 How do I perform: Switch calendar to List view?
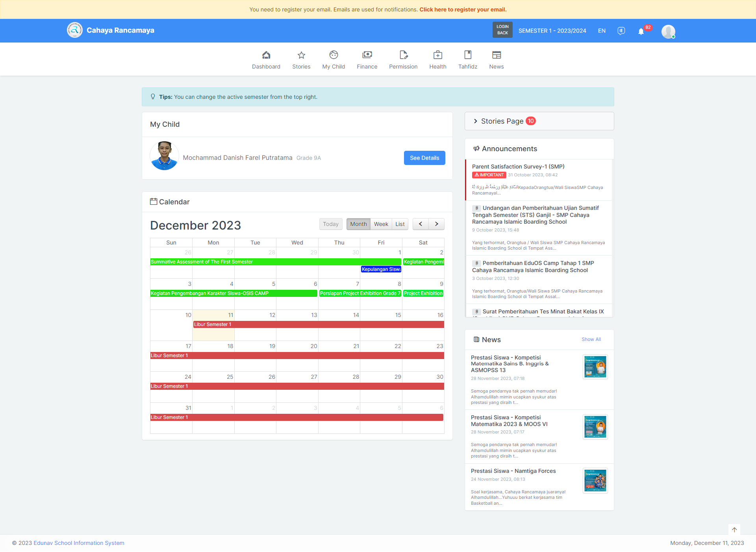click(400, 224)
